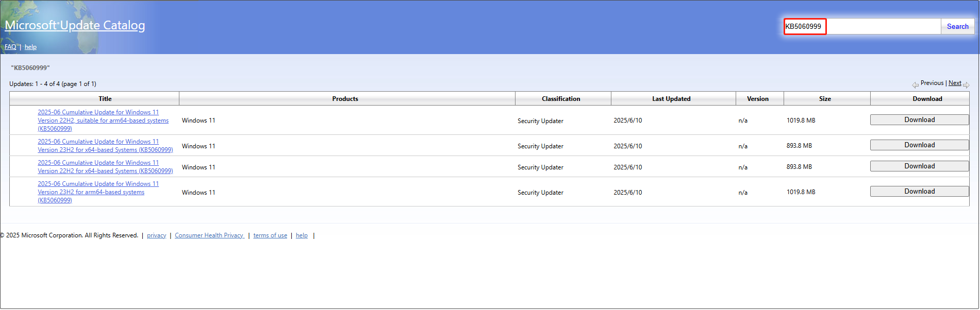Download the 22H2 arm64 cumulative update
This screenshot has height=310, width=980.
click(919, 120)
